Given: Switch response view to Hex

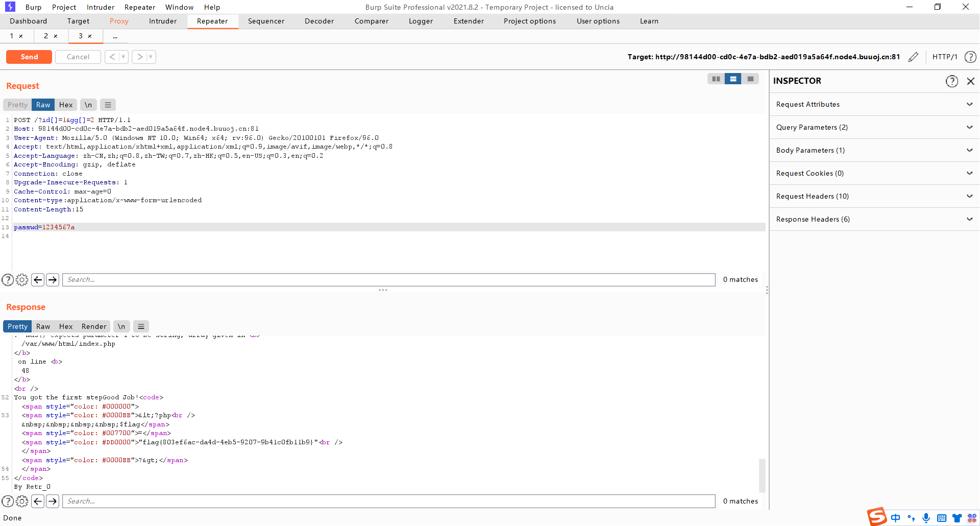Looking at the screenshot, I should click(66, 326).
